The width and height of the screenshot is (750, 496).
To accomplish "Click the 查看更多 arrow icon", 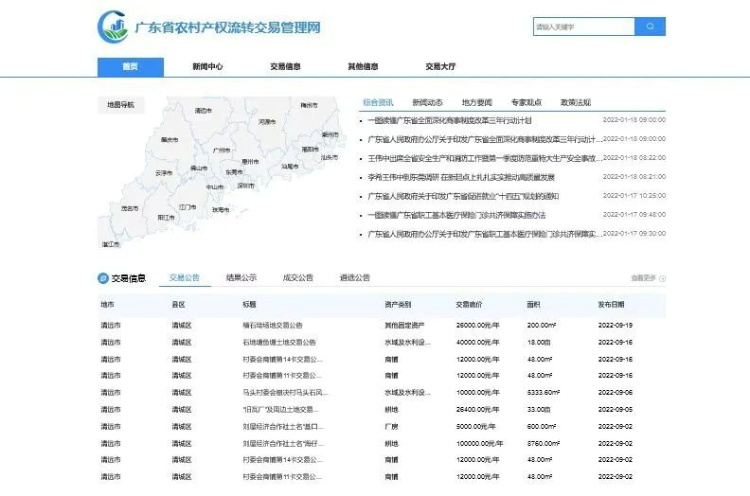I will (x=662, y=278).
